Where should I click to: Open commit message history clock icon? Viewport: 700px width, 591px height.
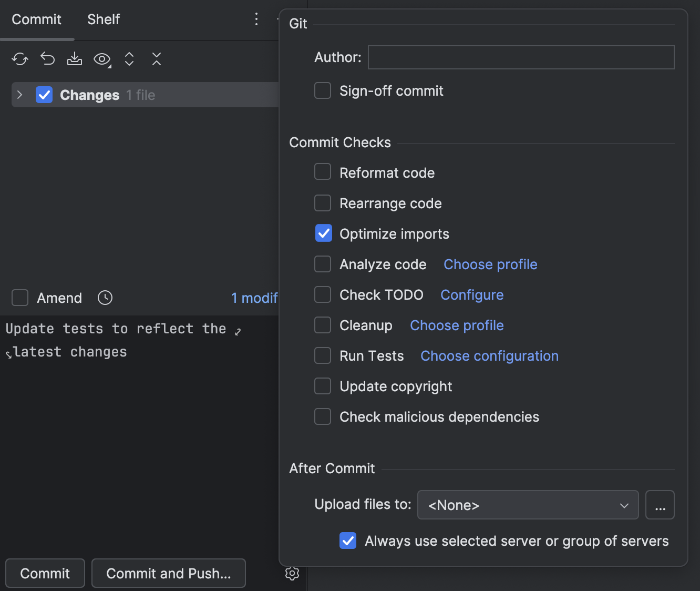[x=105, y=298]
